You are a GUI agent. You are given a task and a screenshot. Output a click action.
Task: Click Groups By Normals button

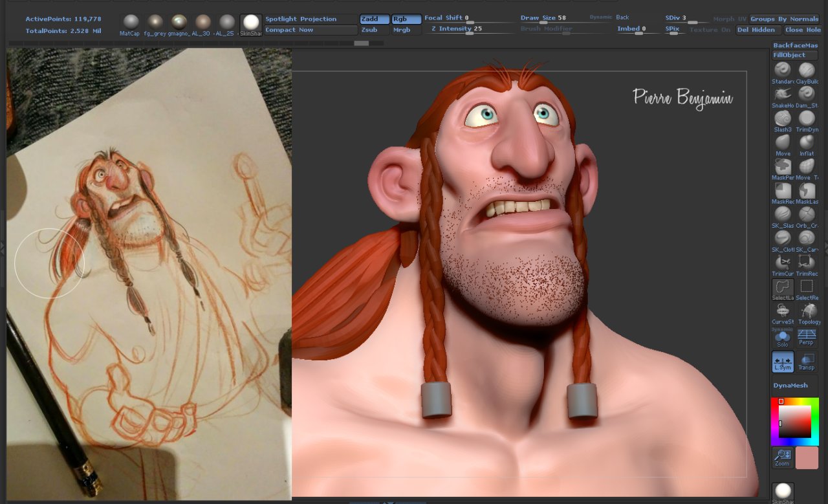click(784, 19)
